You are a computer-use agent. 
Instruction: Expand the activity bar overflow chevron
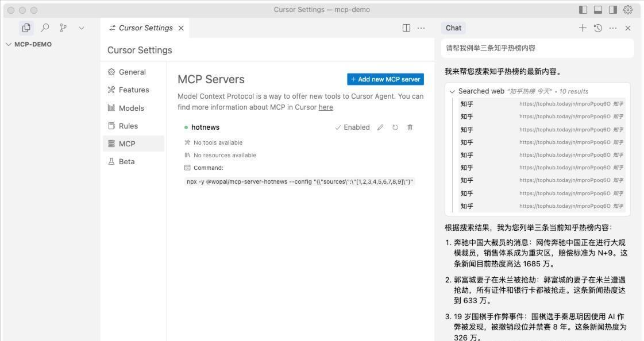pyautogui.click(x=82, y=28)
